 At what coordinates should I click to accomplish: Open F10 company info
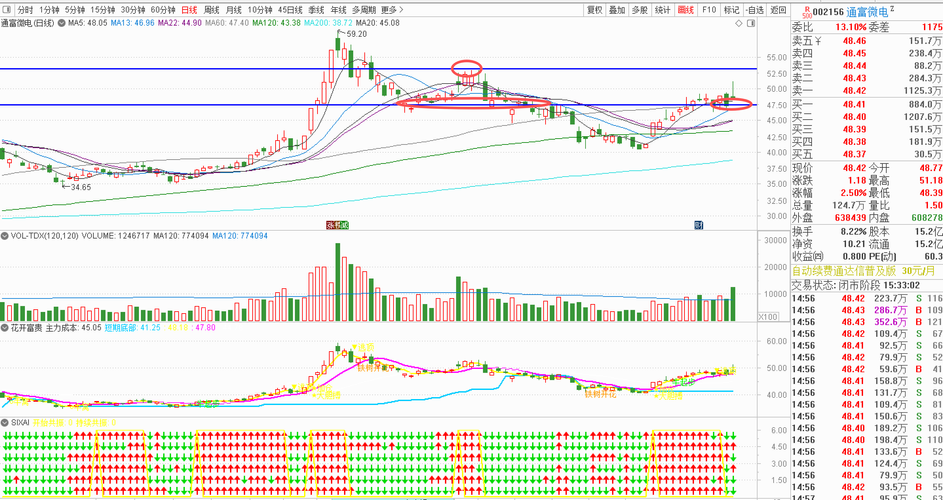[x=708, y=10]
